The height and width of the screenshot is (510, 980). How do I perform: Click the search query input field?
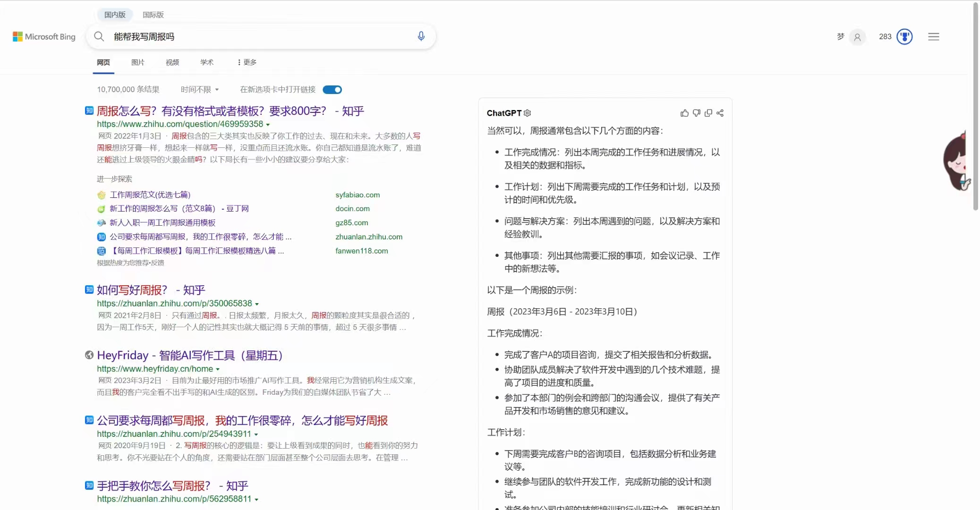(260, 36)
